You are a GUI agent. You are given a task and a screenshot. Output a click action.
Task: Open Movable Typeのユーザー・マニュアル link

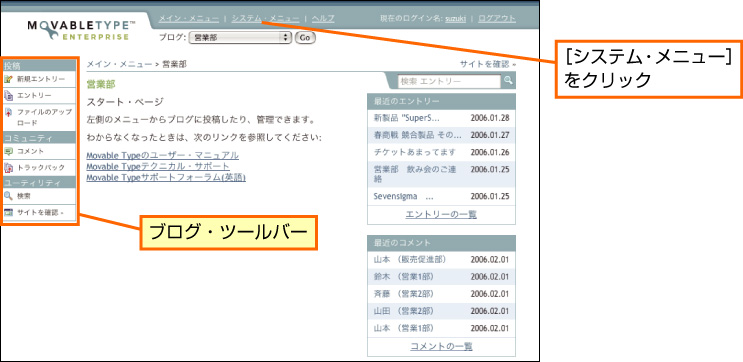coord(163,155)
